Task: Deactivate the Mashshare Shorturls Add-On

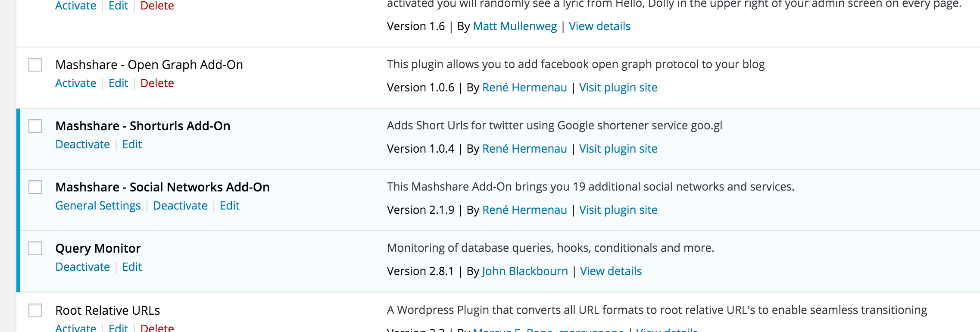Action: (83, 144)
